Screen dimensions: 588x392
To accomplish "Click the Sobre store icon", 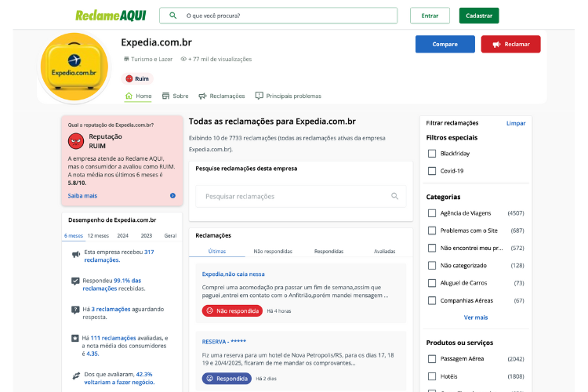I will click(165, 96).
